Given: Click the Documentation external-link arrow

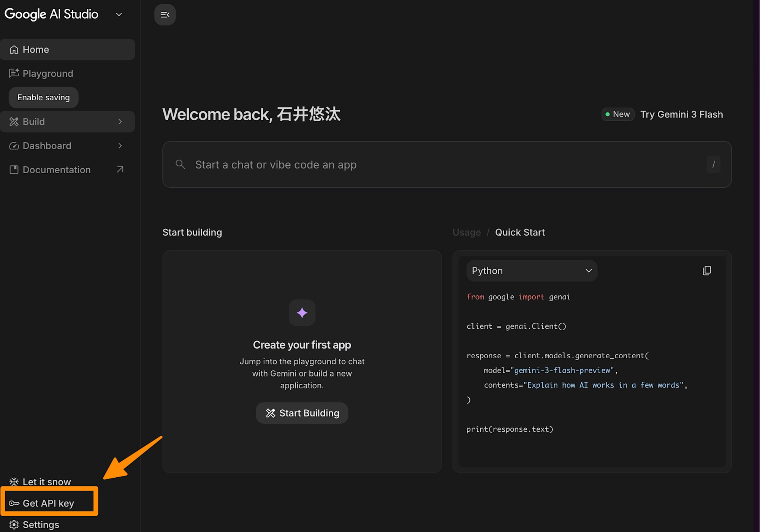Looking at the screenshot, I should [120, 169].
